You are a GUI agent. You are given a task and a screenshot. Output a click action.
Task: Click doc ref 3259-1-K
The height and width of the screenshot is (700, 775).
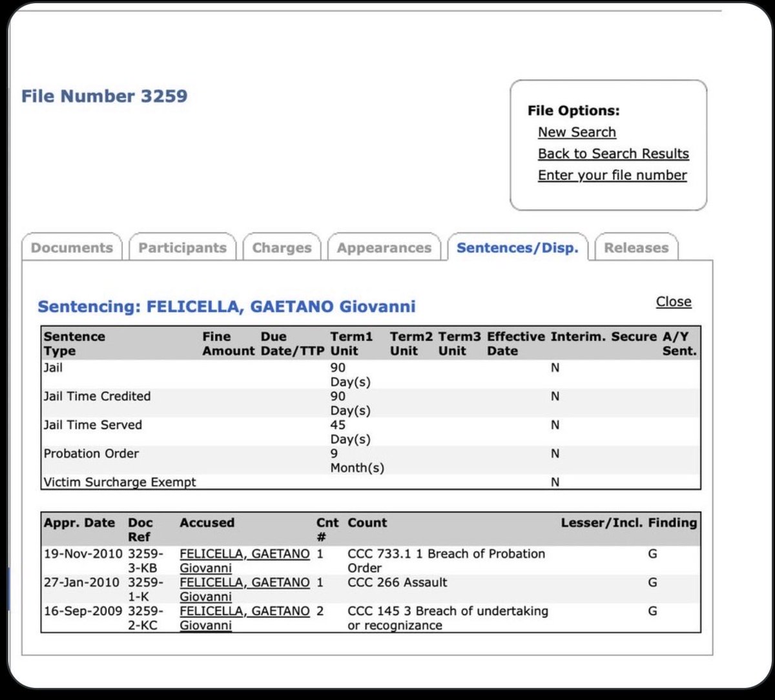coord(147,589)
